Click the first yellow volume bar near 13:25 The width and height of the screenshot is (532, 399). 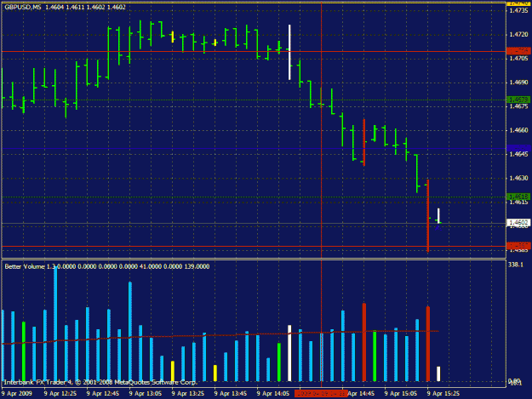point(172,371)
